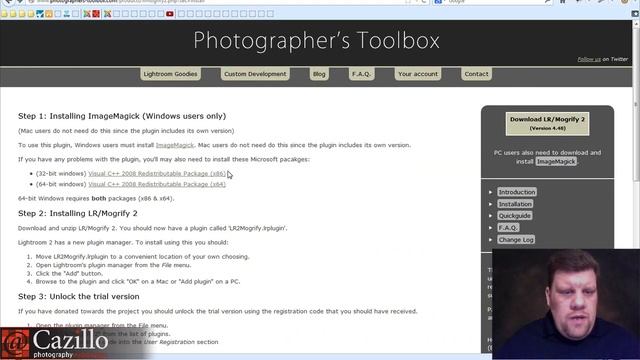Select F.A.Q. in the top navigation bar
Viewport: 640px width, 360px height.
361,74
